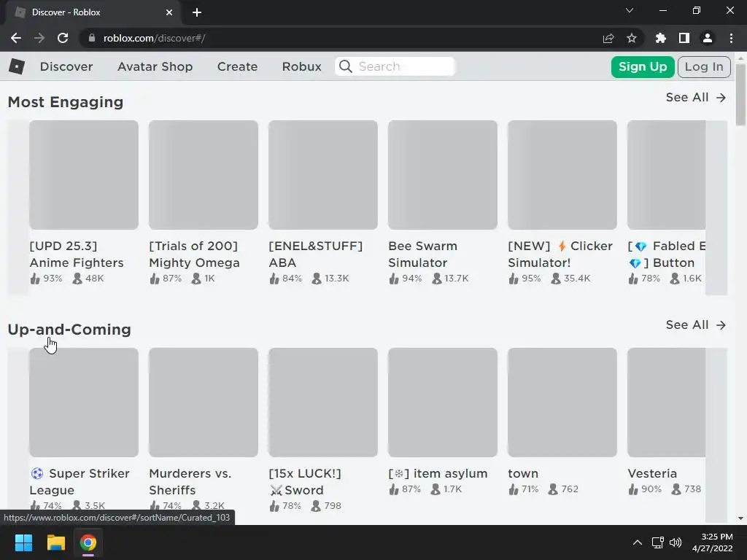Open the Fabled Button game thumbnail
This screenshot has width=747, height=560.
[666, 175]
